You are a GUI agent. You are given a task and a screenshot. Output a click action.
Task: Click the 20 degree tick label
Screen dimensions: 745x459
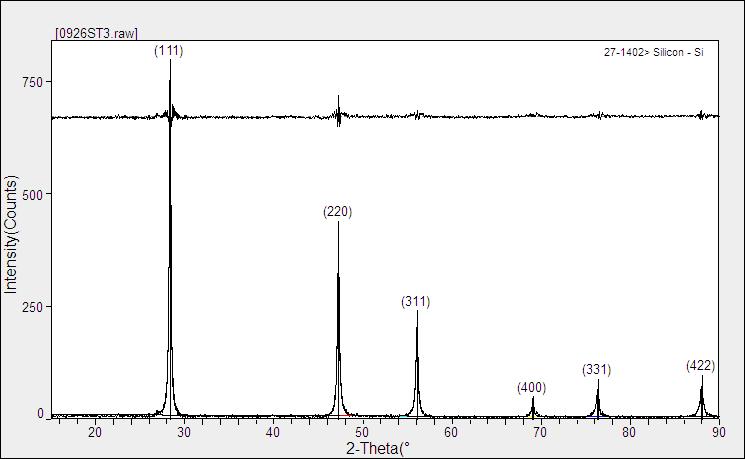coord(95,432)
